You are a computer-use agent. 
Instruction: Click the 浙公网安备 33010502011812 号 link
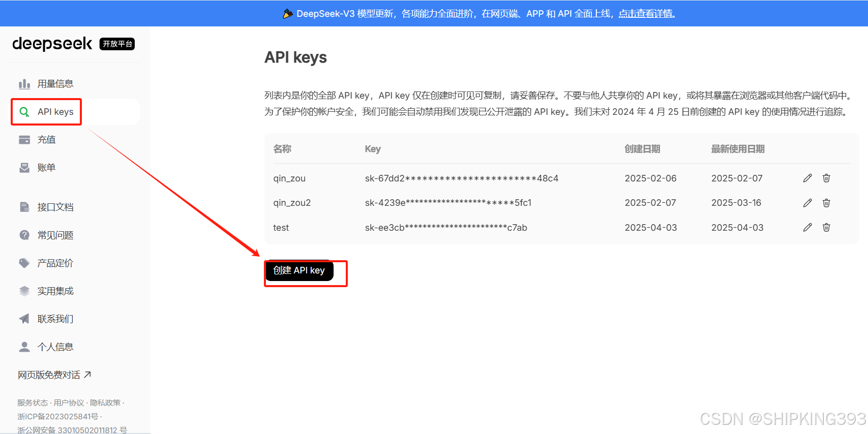point(72,430)
